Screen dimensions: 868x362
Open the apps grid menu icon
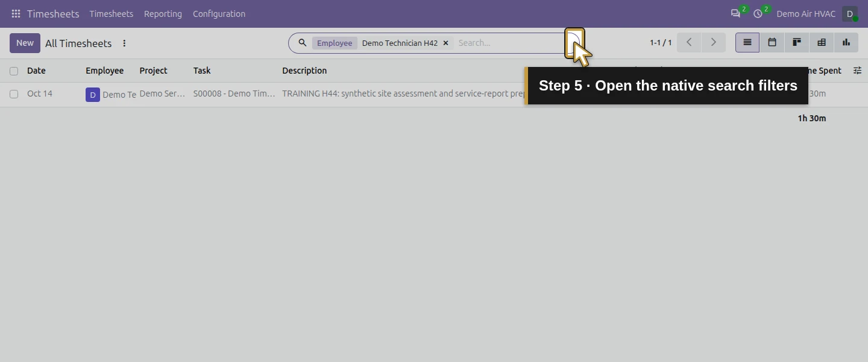(x=16, y=13)
